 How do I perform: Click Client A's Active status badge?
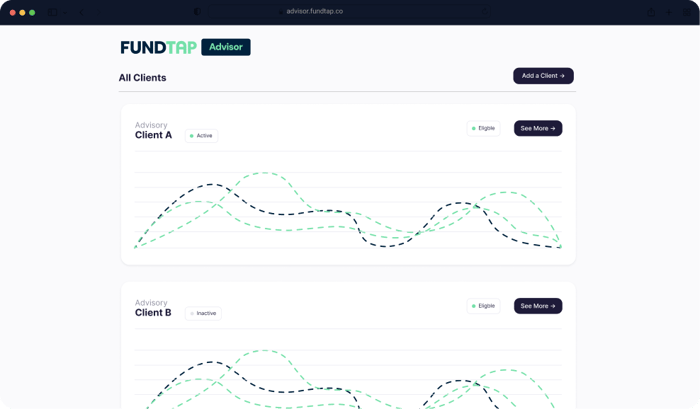click(201, 136)
